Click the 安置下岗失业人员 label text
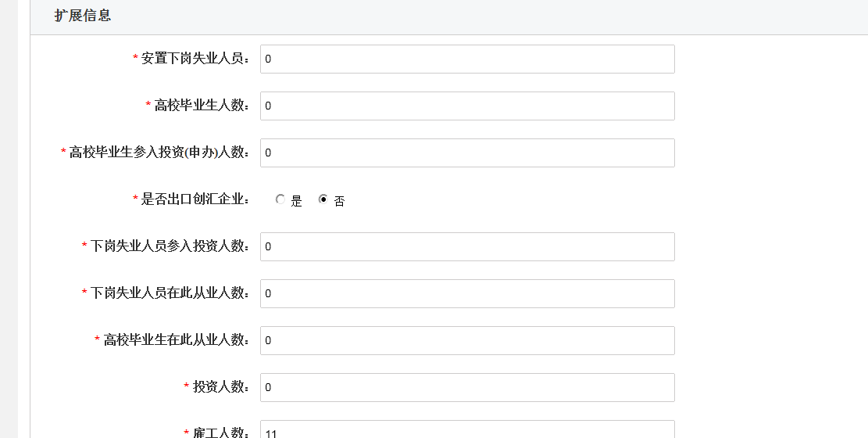 pyautogui.click(x=195, y=59)
